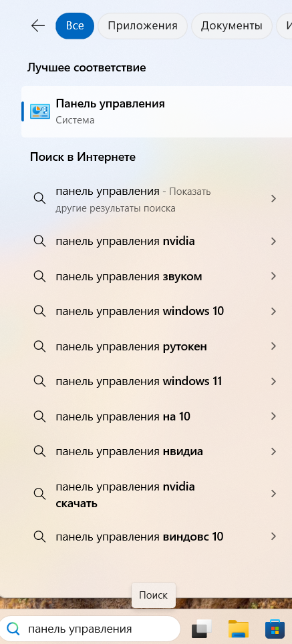Click search icon beside 'панель управления nvidia'
The image size is (292, 644).
(39, 241)
